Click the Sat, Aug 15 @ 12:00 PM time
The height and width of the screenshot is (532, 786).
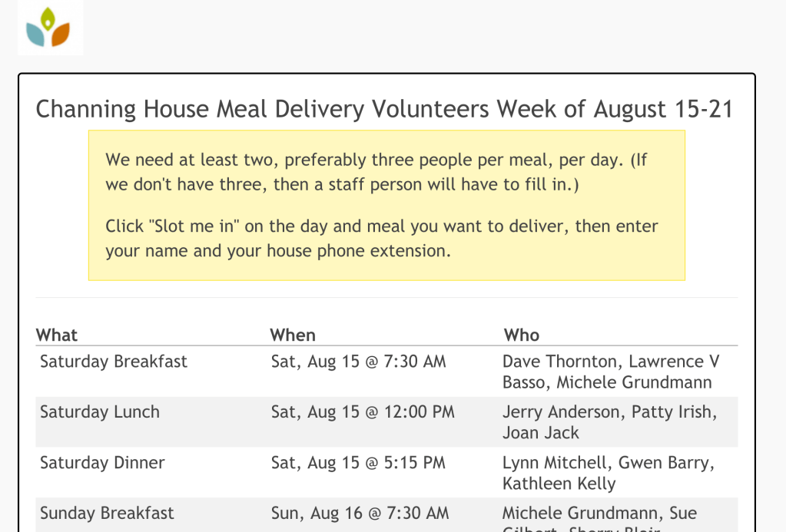(x=363, y=412)
